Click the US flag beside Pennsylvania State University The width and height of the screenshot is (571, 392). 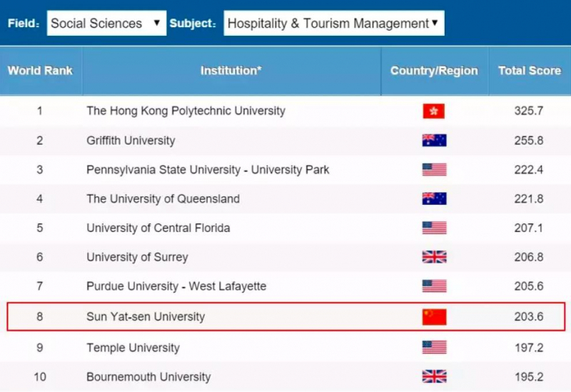tap(433, 170)
